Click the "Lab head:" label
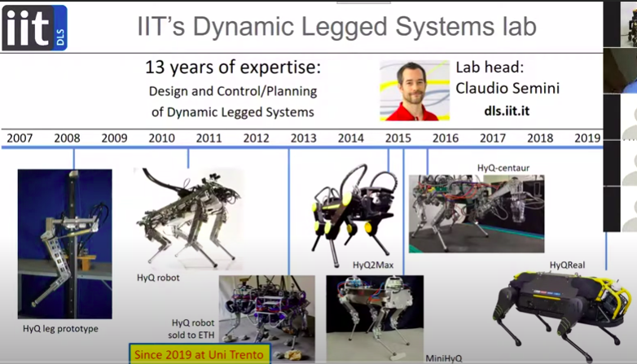Image resolution: width=637 pixels, height=364 pixels. (x=490, y=67)
